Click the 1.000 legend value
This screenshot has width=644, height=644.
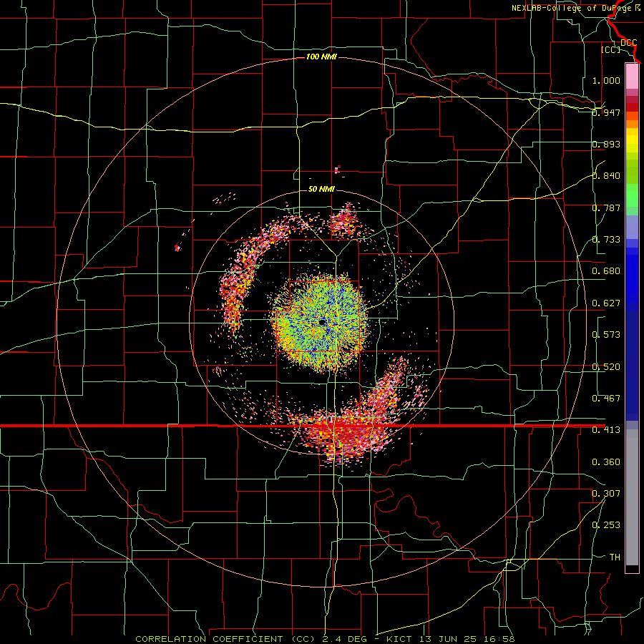coord(606,80)
